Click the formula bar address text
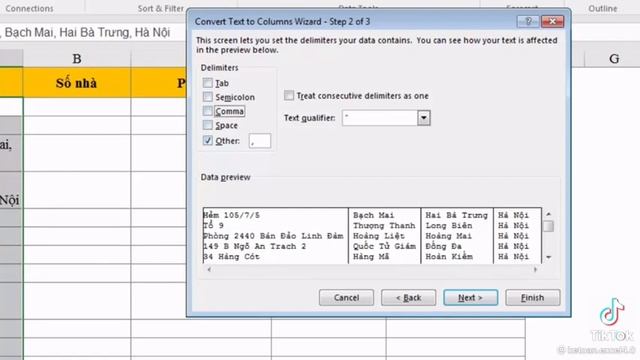This screenshot has height=360, width=640. coord(85,32)
